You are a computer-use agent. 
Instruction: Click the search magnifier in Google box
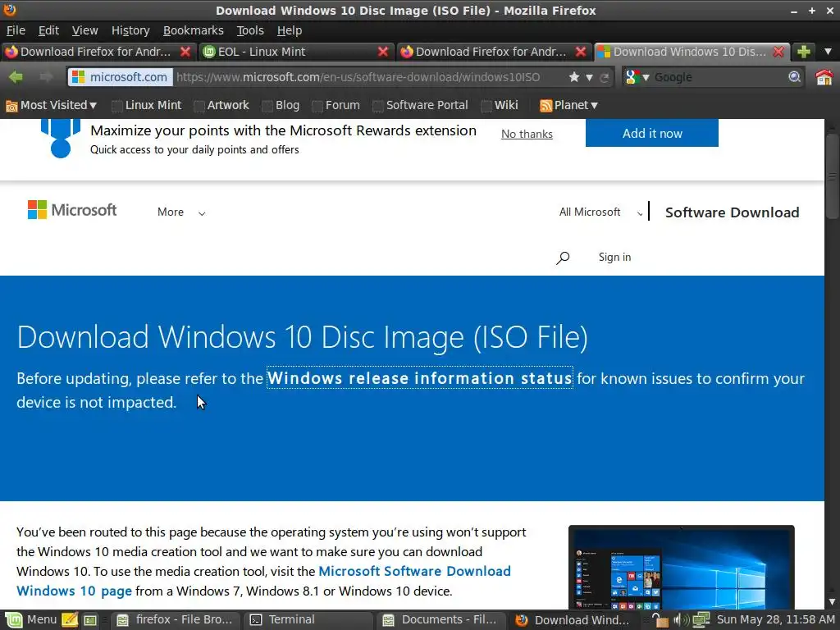[794, 77]
